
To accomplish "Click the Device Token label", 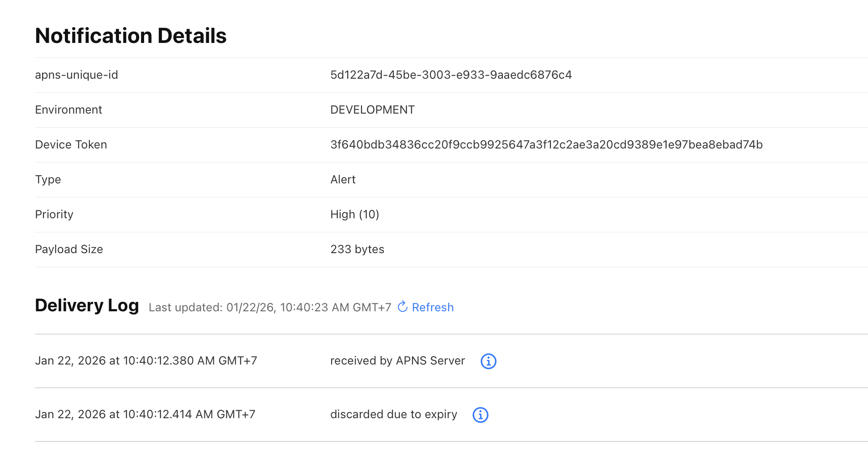I will [x=71, y=144].
